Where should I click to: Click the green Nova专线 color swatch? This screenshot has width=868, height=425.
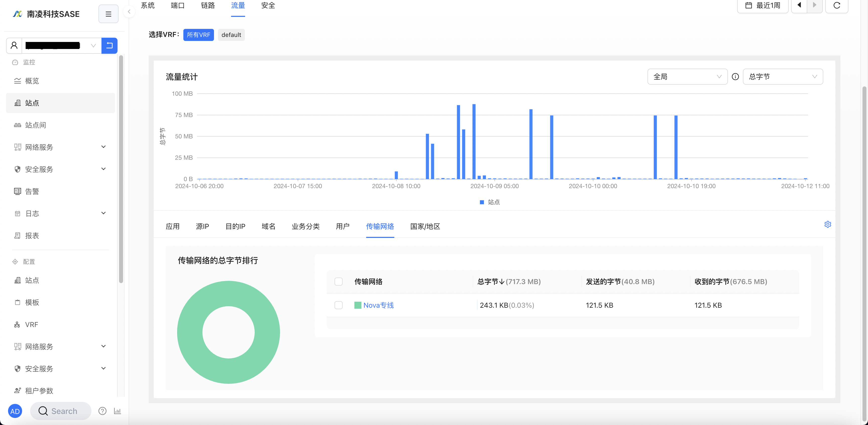357,305
